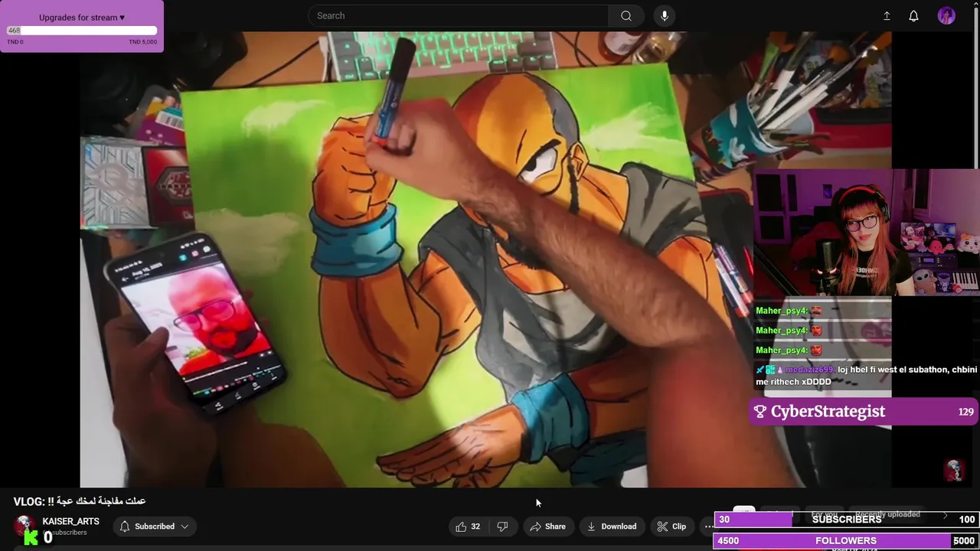This screenshot has width=980, height=551.
Task: Advance the filter chips with right chevron
Action: (945, 516)
